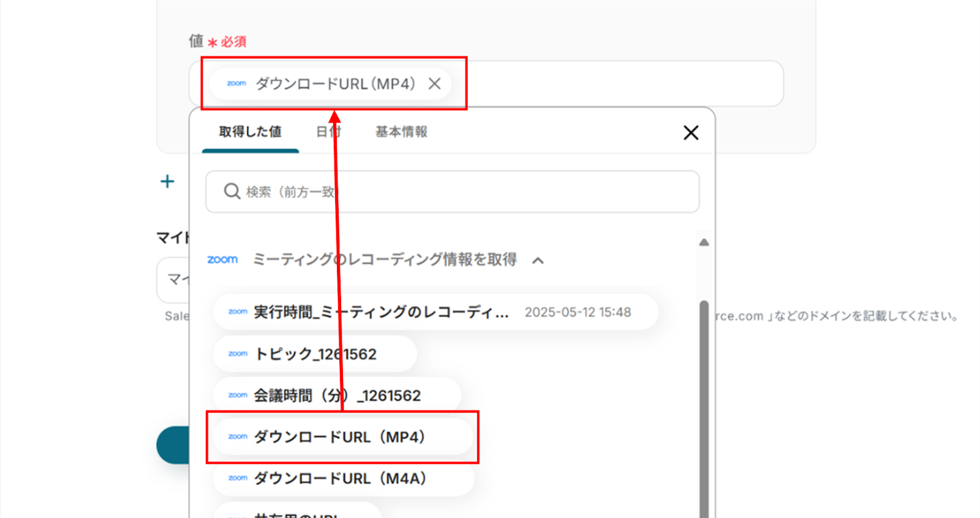
Task: Click the ダウンロードURL(MP4) chip in the value field
Action: [331, 83]
